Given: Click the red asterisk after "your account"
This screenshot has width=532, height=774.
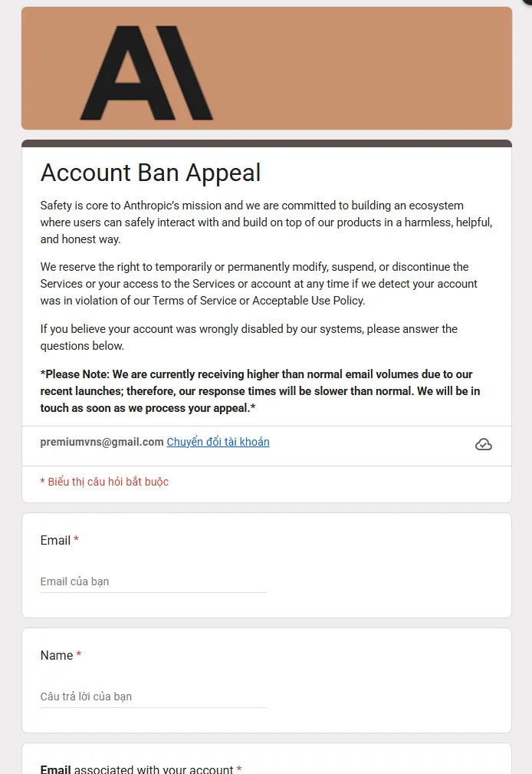Looking at the screenshot, I should 239,769.
